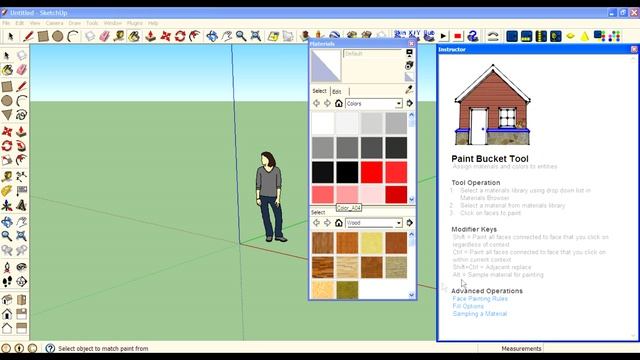Image resolution: width=640 pixels, height=360 pixels.
Task: Open the Fill Options link
Action: click(468, 306)
